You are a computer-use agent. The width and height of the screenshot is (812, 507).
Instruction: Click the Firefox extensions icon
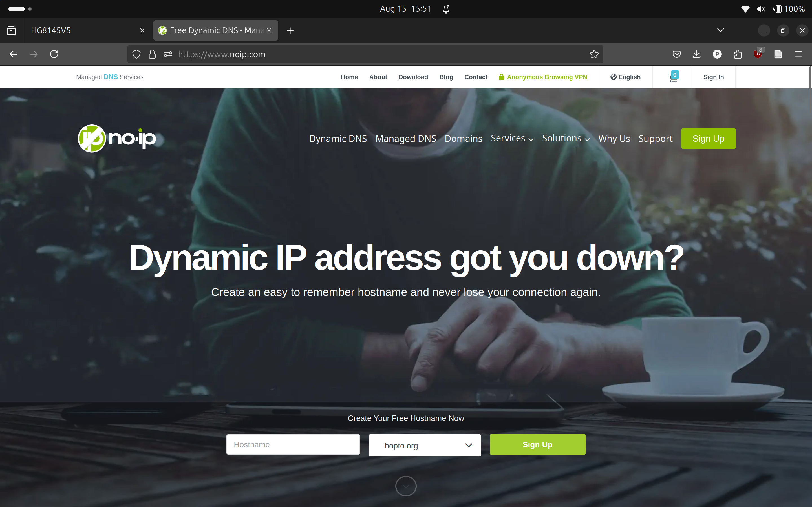coord(738,54)
